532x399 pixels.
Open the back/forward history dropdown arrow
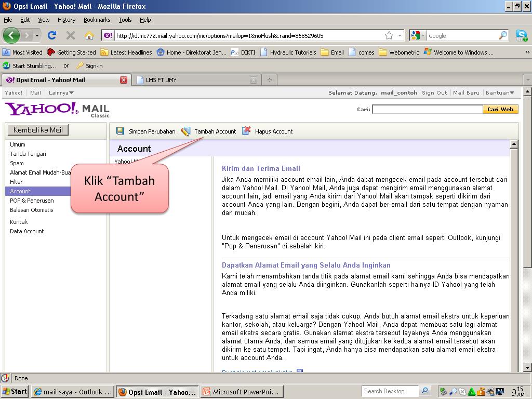[37, 35]
